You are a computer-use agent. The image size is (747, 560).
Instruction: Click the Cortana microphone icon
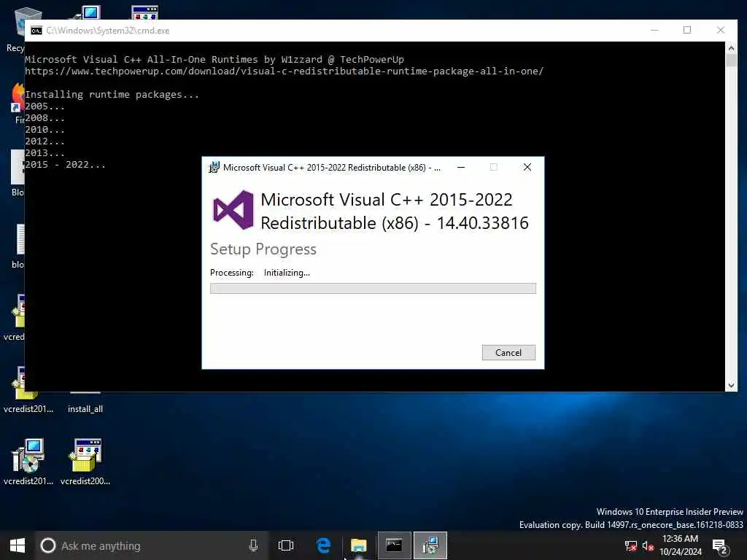tap(253, 545)
